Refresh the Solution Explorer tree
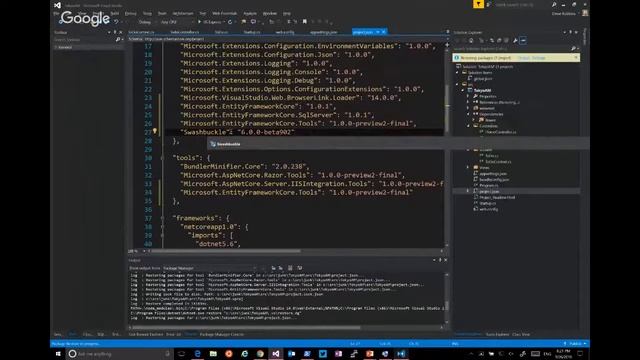640x360 pixels. pos(492,40)
